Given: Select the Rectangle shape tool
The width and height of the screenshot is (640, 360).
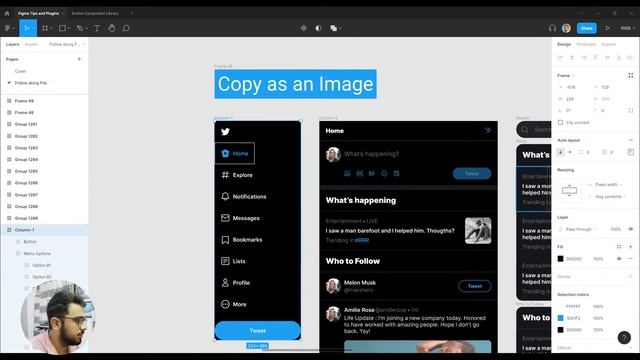Looking at the screenshot, I should pyautogui.click(x=62, y=28).
